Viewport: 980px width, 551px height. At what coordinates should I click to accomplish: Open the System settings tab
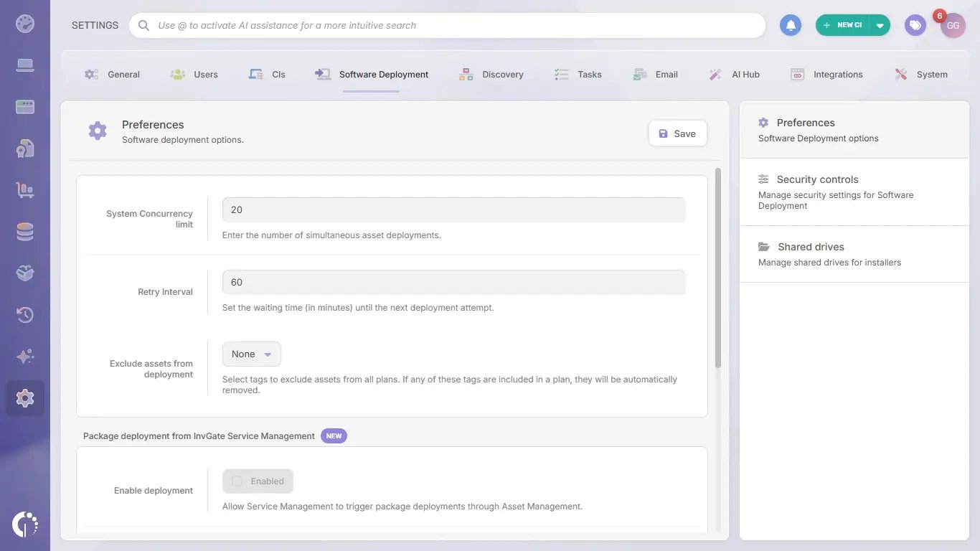point(921,75)
